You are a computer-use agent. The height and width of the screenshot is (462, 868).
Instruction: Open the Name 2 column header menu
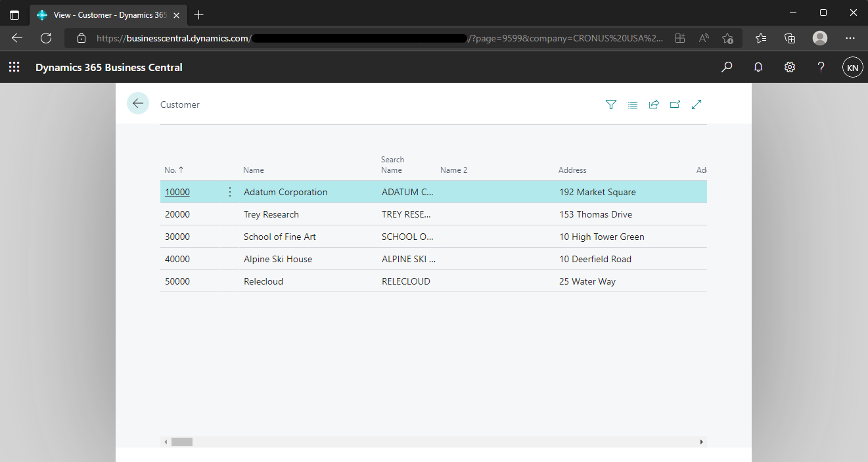click(x=454, y=170)
